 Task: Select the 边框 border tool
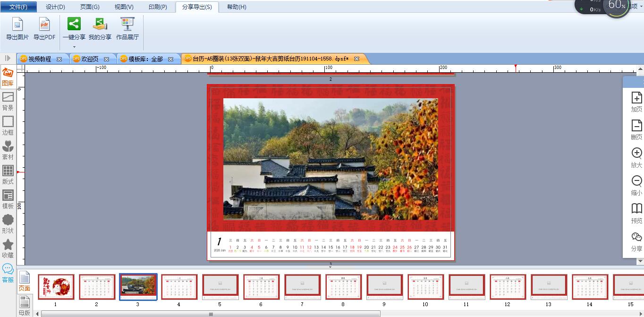click(x=8, y=126)
